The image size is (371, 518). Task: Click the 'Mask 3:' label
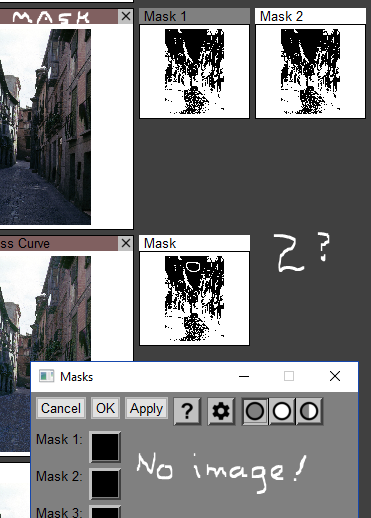(59, 512)
